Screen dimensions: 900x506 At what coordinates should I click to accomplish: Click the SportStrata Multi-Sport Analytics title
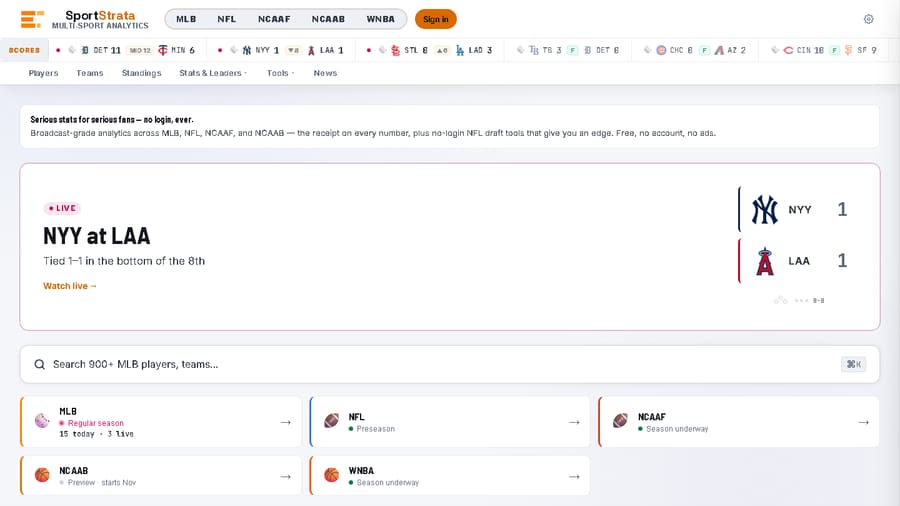click(x=100, y=20)
